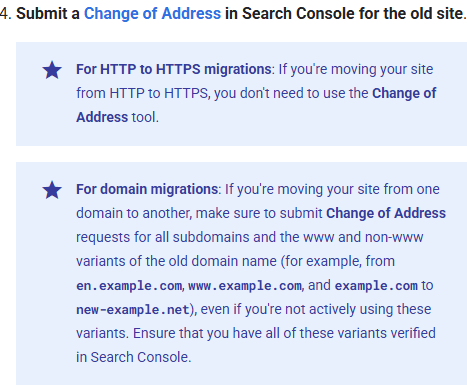This screenshot has height=385, width=467.
Task: Click the star icon beside domain migrations
Action: click(52, 190)
